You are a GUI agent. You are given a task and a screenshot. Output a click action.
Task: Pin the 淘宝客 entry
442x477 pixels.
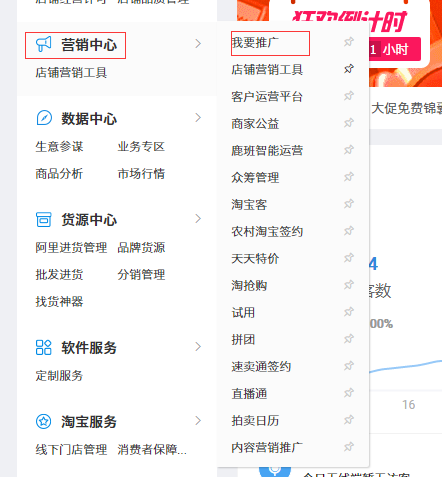click(349, 204)
